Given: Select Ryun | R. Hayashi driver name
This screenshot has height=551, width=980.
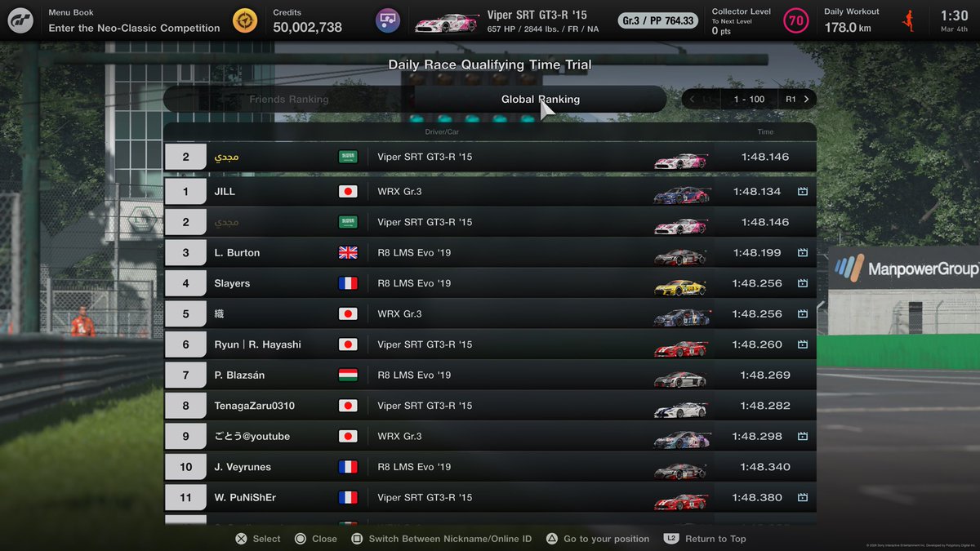Looking at the screenshot, I should coord(257,344).
